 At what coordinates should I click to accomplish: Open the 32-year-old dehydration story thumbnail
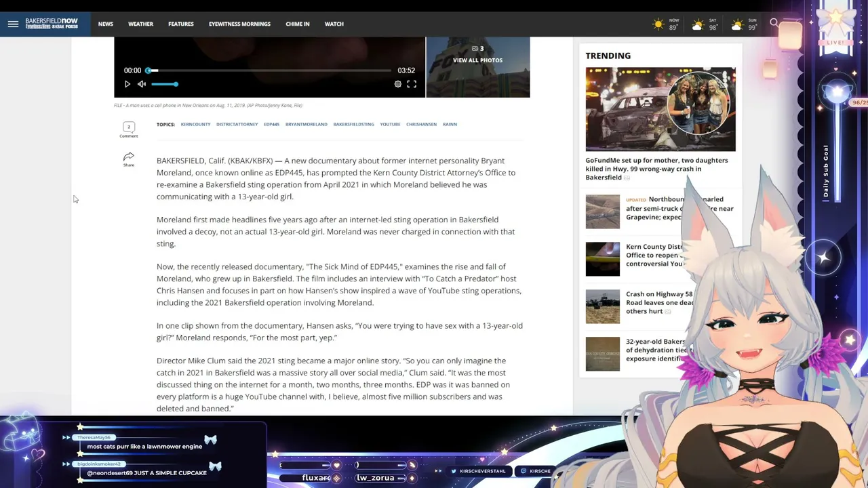coord(602,354)
